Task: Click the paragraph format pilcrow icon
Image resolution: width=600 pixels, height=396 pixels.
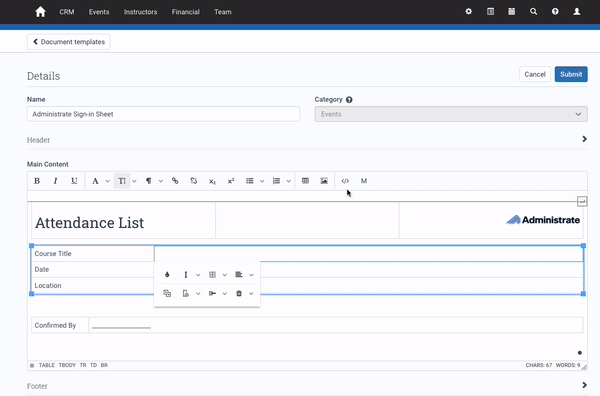Action: point(148,181)
